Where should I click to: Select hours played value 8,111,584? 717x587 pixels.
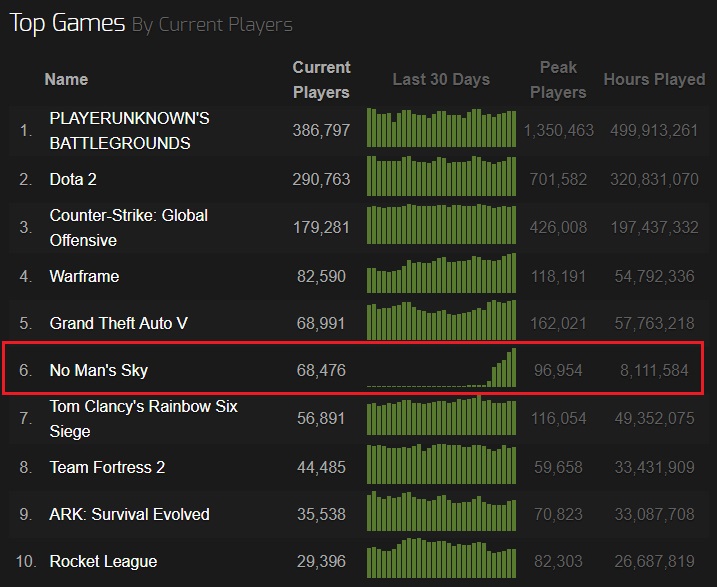point(654,370)
